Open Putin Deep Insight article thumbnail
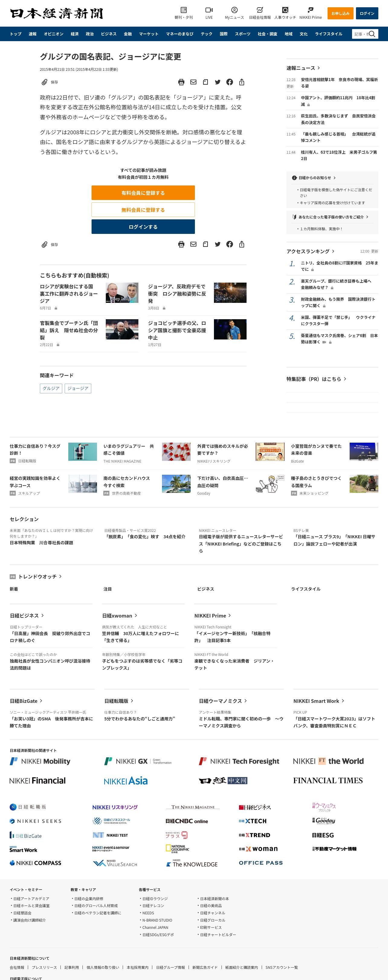The height and width of the screenshot is (980, 388). 122,293
